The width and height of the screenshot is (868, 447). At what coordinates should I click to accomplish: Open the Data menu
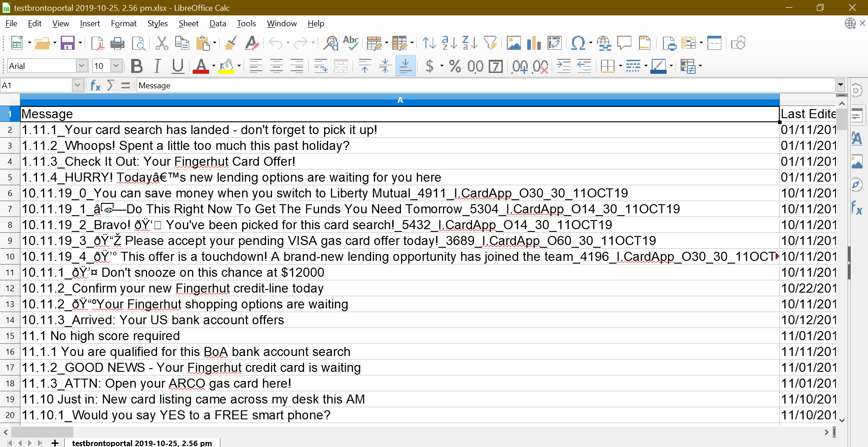click(218, 24)
